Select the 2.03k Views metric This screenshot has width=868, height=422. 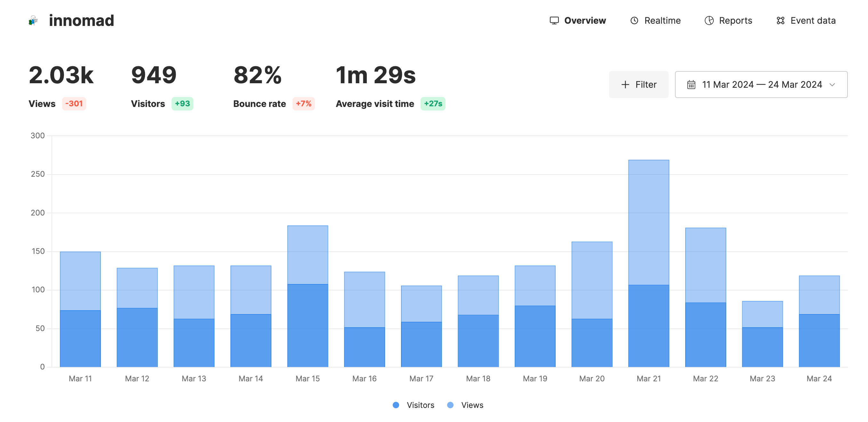(x=61, y=75)
